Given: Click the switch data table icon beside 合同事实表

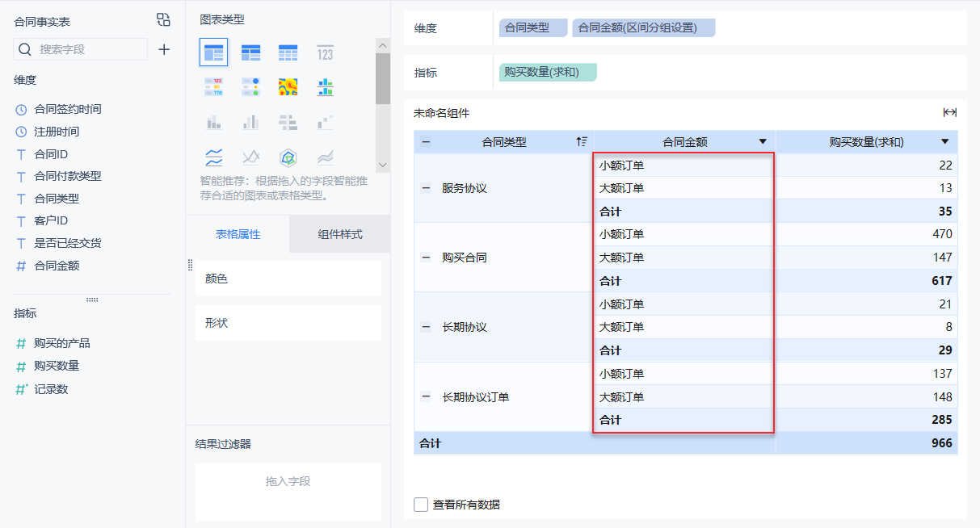Looking at the screenshot, I should click(x=163, y=20).
